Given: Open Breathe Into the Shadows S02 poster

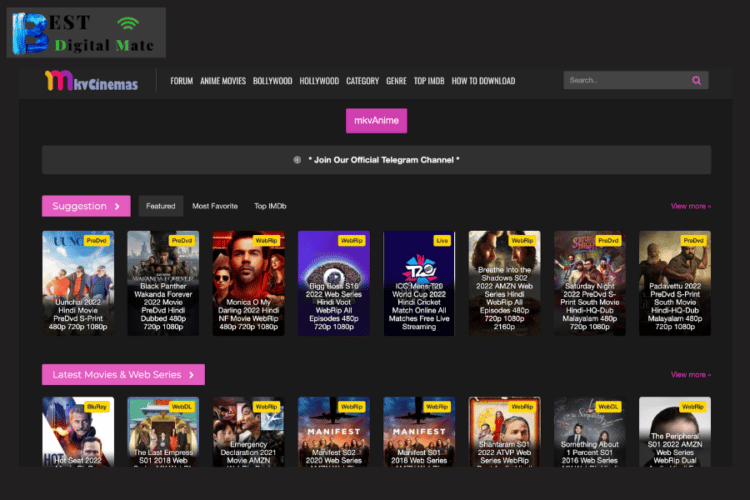Looking at the screenshot, I should (504, 283).
